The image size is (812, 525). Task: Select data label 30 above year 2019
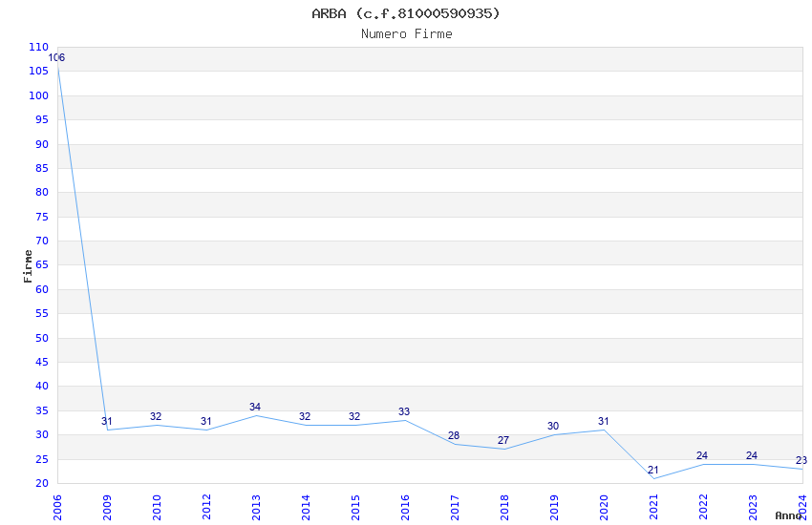[553, 427]
